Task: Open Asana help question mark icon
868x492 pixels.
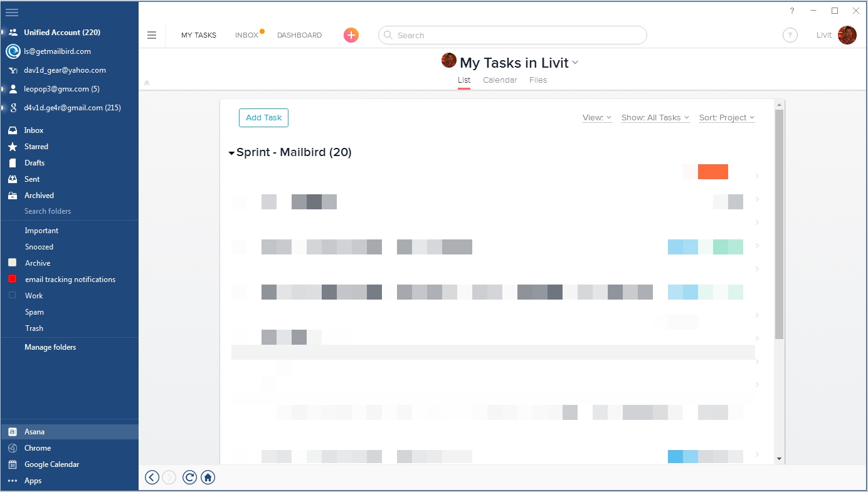Action: [x=790, y=35]
